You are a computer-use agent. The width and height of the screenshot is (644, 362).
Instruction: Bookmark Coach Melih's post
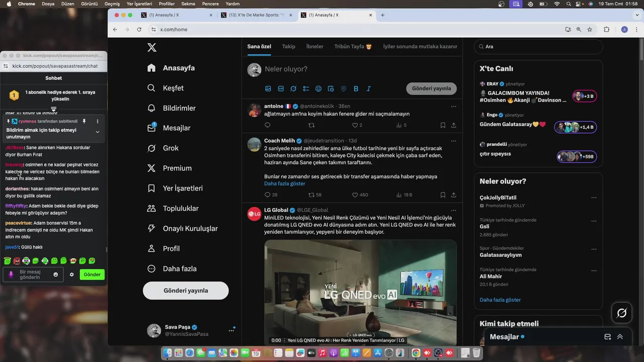443,195
